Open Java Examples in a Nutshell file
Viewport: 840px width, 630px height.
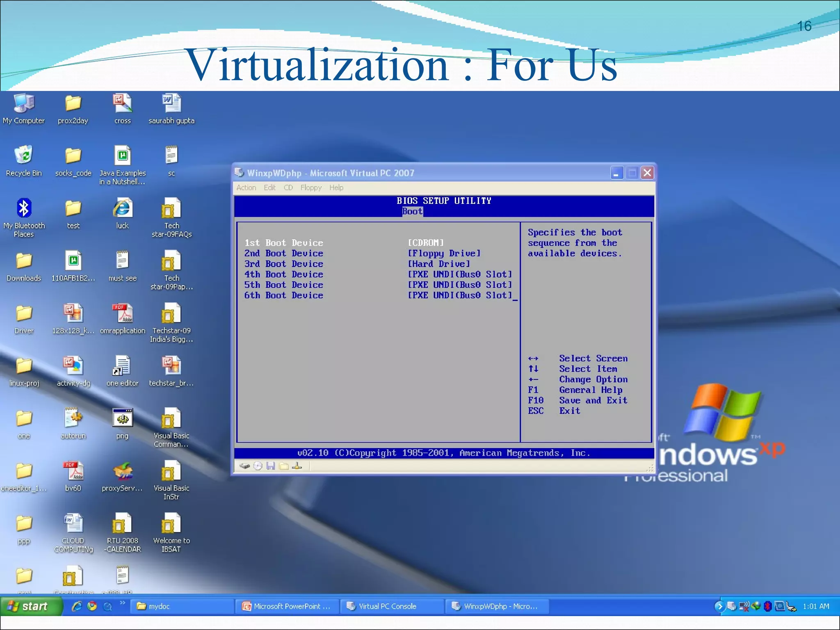(122, 165)
